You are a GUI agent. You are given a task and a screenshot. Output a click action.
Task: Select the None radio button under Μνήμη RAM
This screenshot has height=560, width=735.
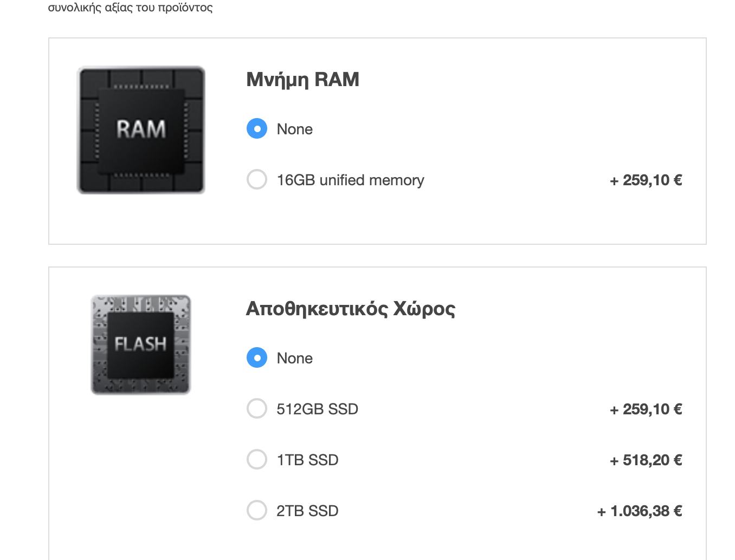(x=257, y=129)
